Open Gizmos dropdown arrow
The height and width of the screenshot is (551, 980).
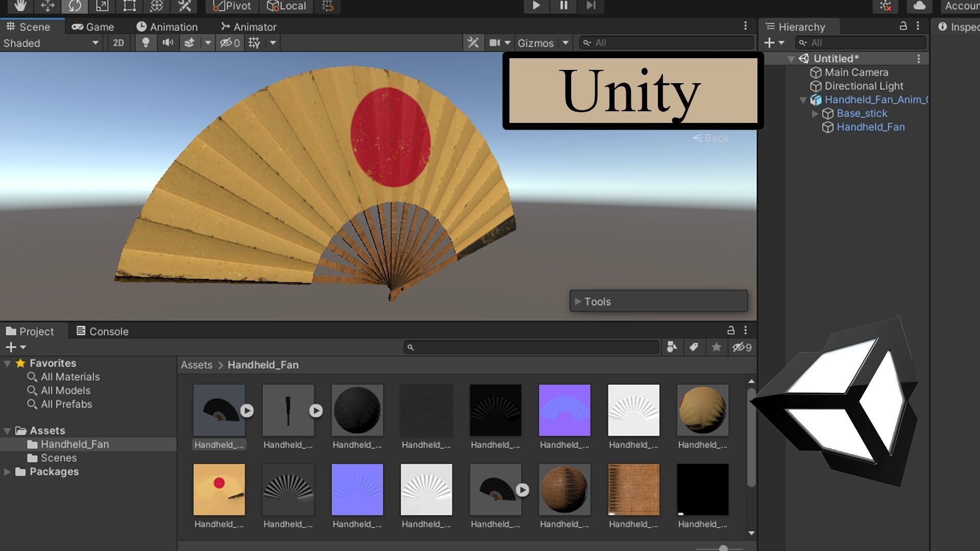(566, 43)
